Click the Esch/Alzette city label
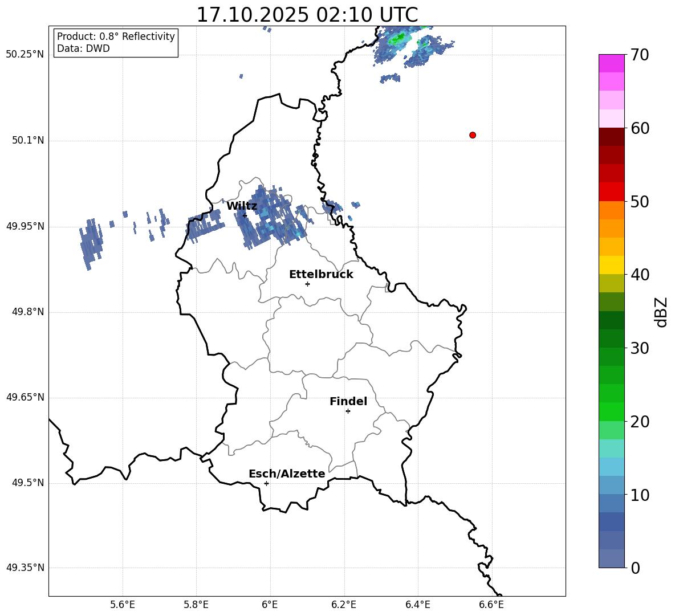 point(287,474)
